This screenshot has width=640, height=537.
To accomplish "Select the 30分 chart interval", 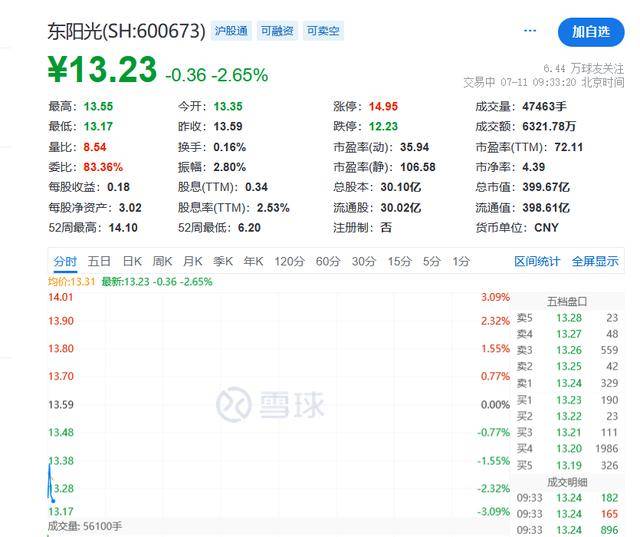I will 364,261.
